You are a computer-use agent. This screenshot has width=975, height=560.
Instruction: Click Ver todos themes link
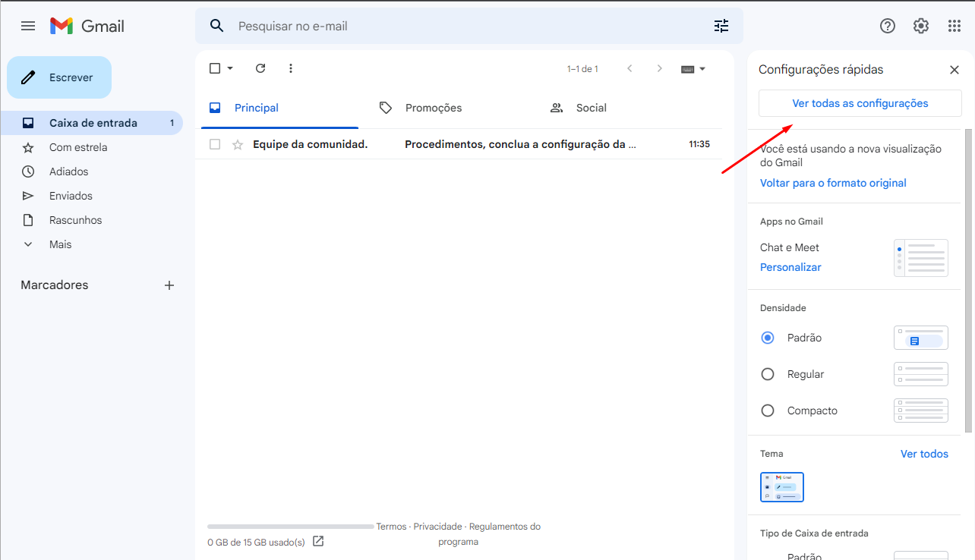click(x=924, y=454)
